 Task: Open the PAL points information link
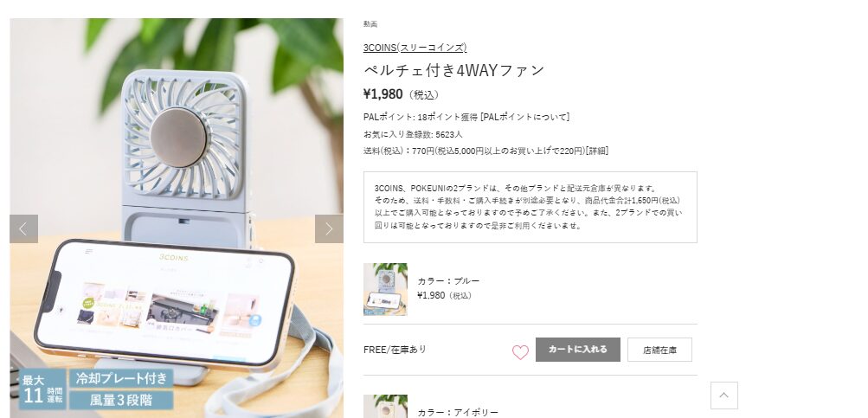(x=524, y=117)
